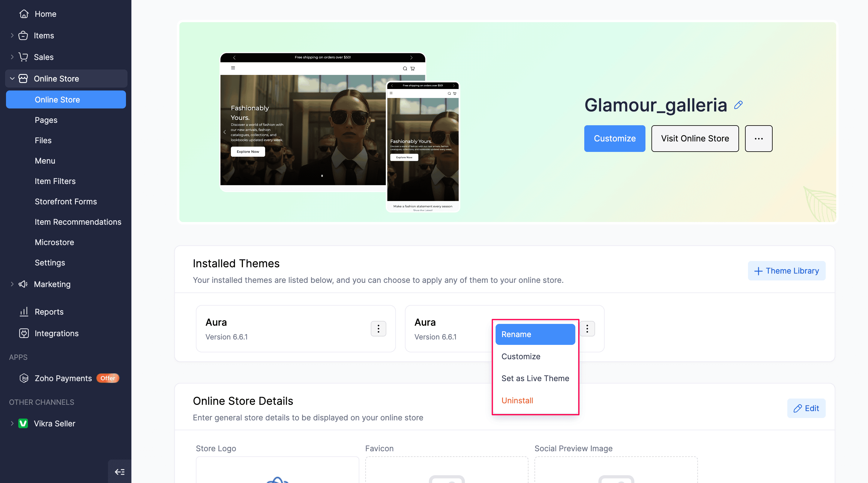The height and width of the screenshot is (483, 868).
Task: Click the Marketing megaphone icon
Action: 23,284
